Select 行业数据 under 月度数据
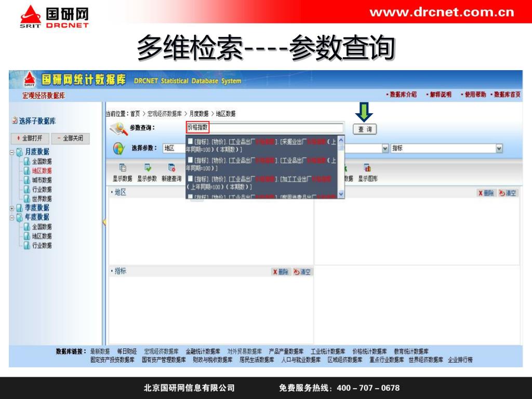Image resolution: width=532 pixels, height=399 pixels. 42,189
